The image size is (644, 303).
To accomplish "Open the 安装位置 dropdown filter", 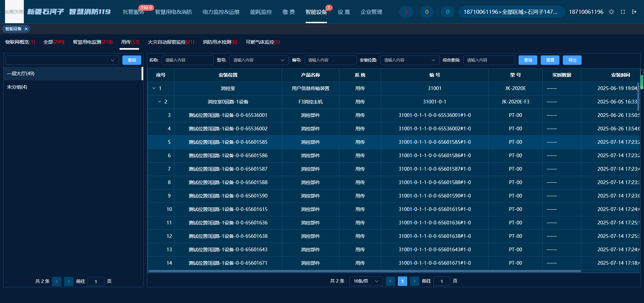I will pyautogui.click(x=410, y=60).
